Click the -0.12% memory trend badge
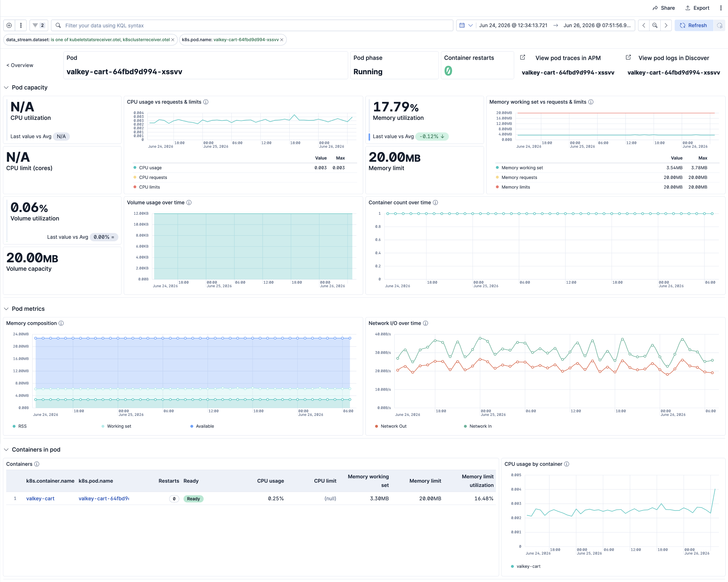 432,136
